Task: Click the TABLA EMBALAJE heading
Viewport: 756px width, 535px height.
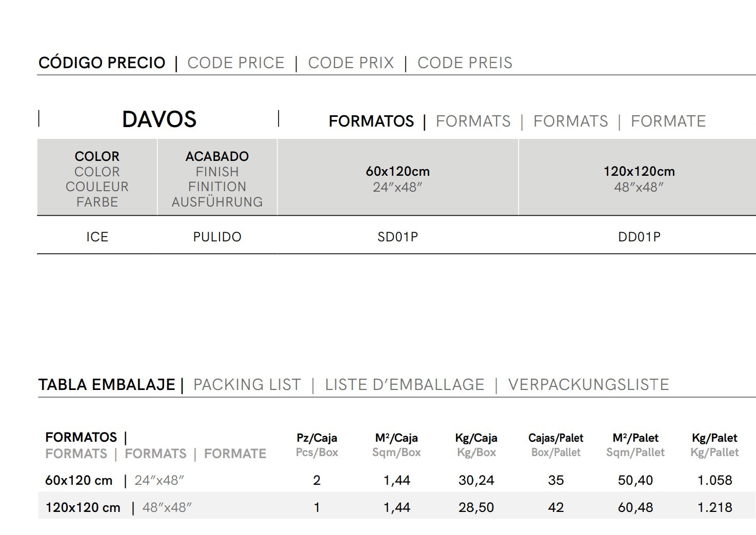Action: coord(107,385)
